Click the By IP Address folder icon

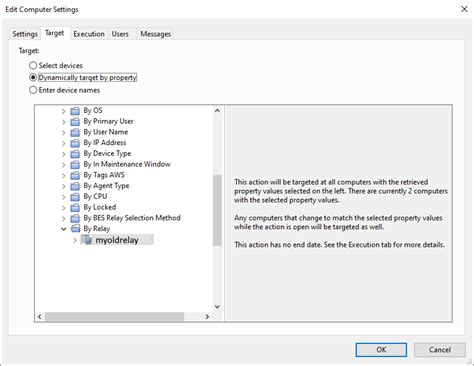(75, 143)
